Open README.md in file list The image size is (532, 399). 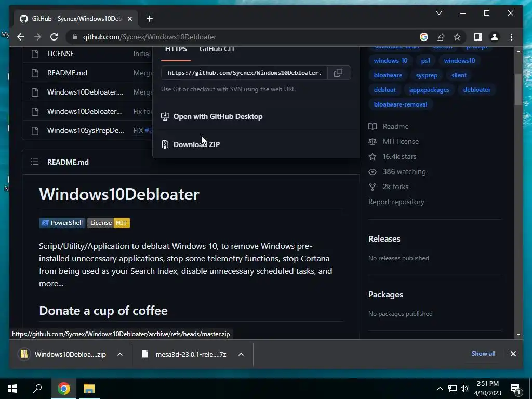click(67, 73)
